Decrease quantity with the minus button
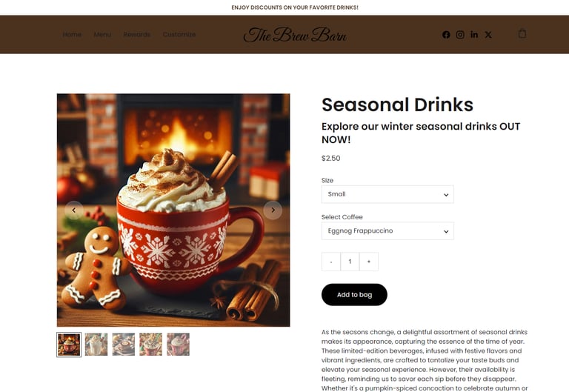The height and width of the screenshot is (392, 569). pos(331,262)
